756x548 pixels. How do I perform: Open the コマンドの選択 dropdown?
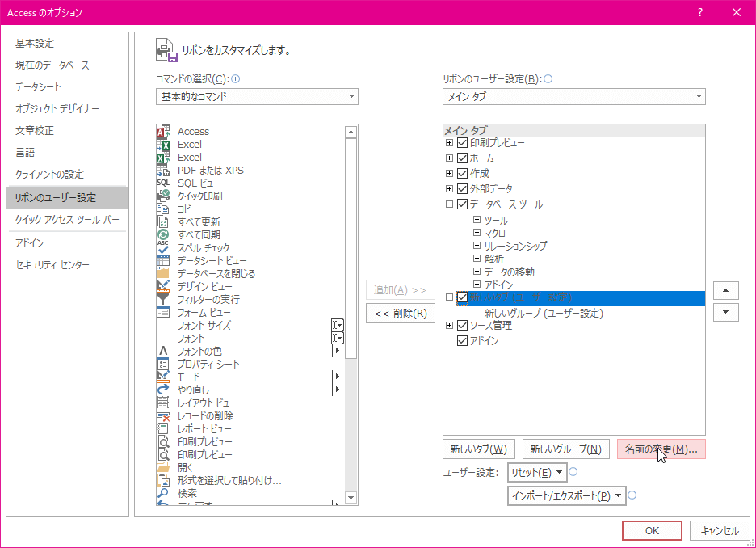coord(257,96)
